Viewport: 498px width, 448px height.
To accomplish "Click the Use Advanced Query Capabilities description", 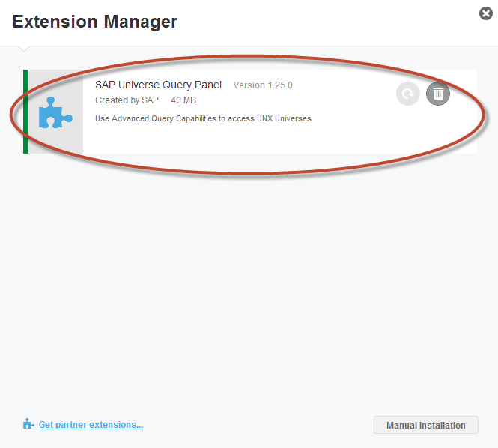I will (203, 119).
